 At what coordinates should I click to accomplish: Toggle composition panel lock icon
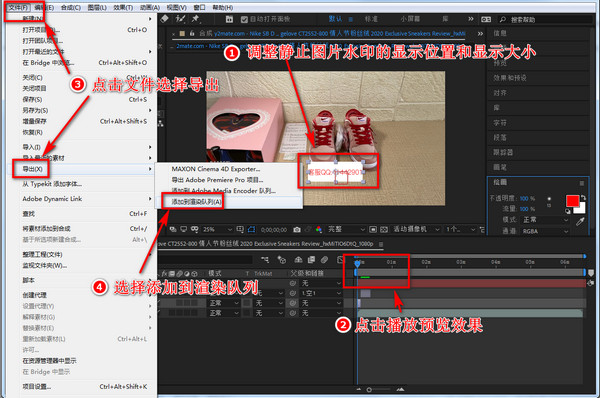click(x=192, y=34)
